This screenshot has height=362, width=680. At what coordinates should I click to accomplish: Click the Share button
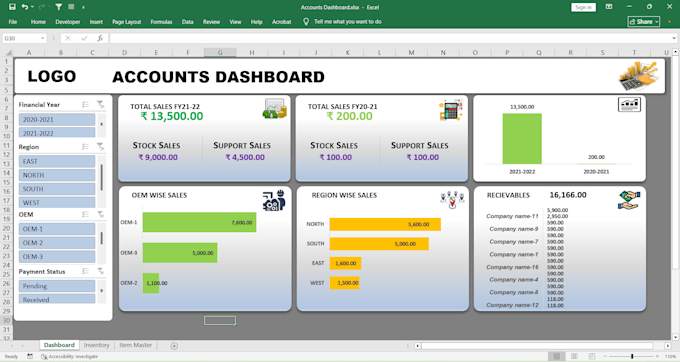pyautogui.click(x=644, y=22)
